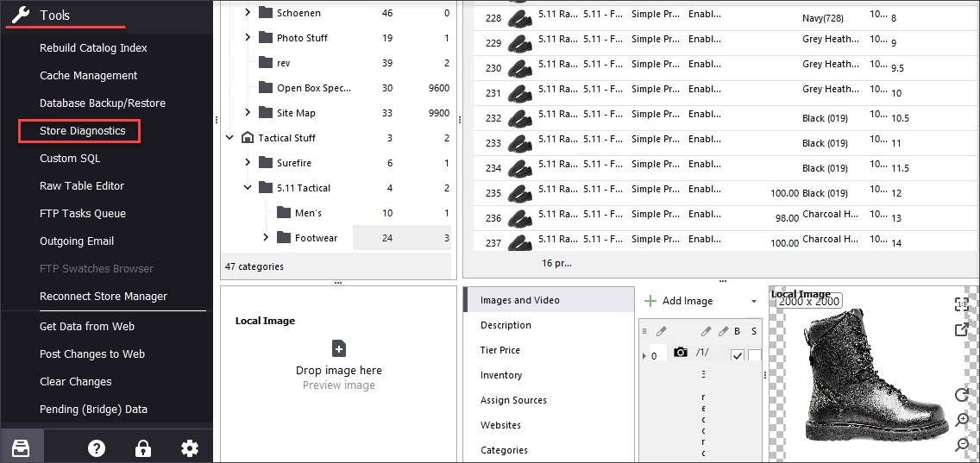980x463 pixels.
Task: Open the Help question mark icon
Action: pos(97,448)
